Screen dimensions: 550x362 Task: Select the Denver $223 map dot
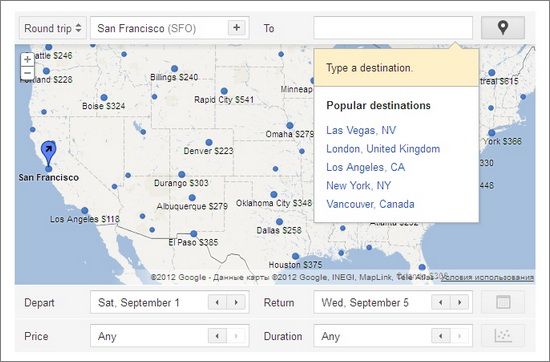coord(209,142)
